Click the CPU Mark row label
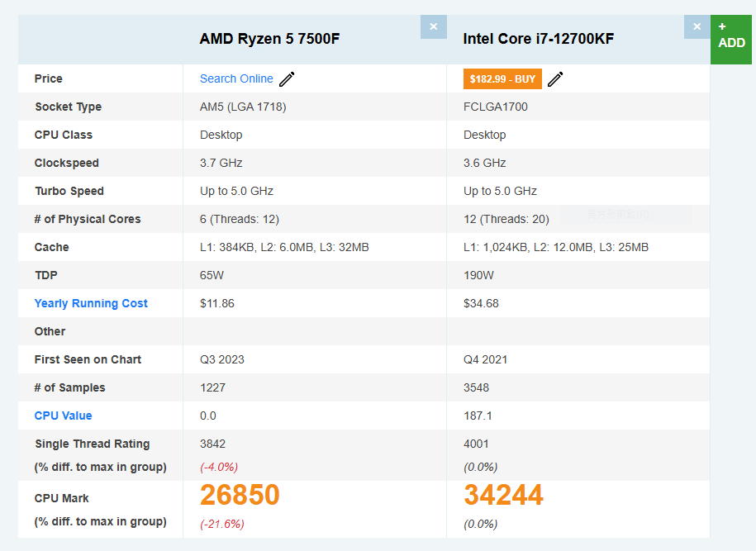The height and width of the screenshot is (551, 756). click(x=61, y=498)
